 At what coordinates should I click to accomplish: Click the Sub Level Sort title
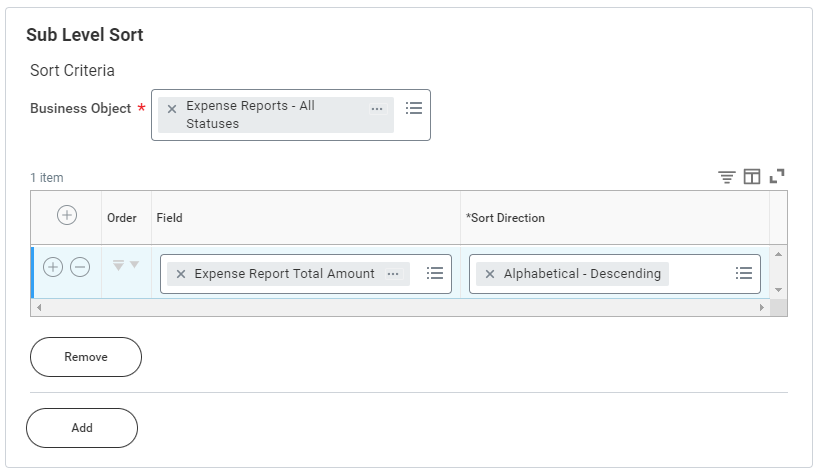click(x=85, y=35)
